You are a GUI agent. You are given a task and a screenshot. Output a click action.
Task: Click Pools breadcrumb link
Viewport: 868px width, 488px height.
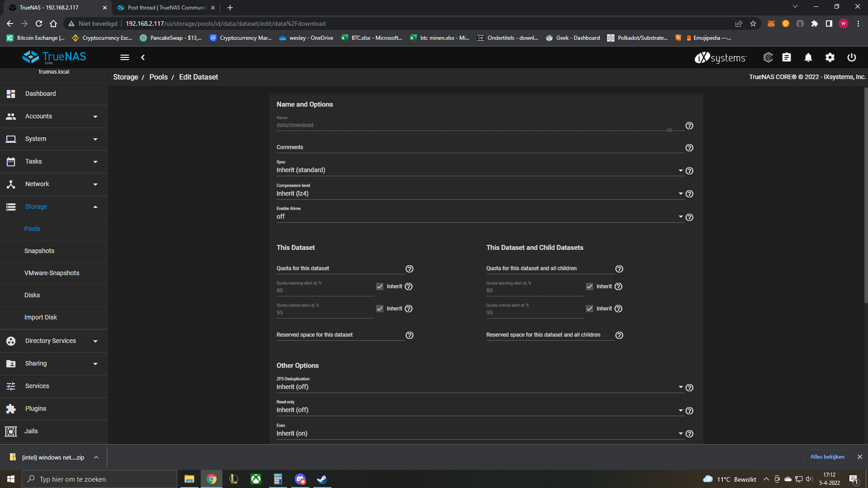pos(158,77)
